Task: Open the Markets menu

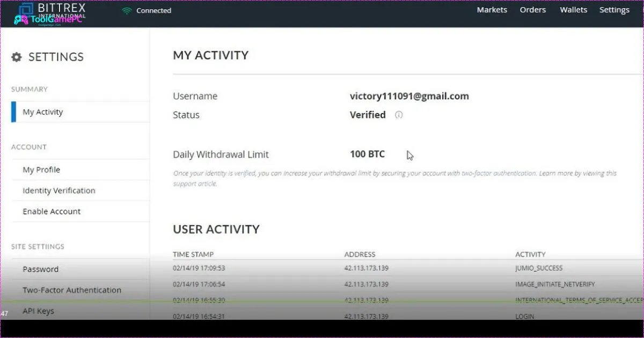Action: coord(492,10)
